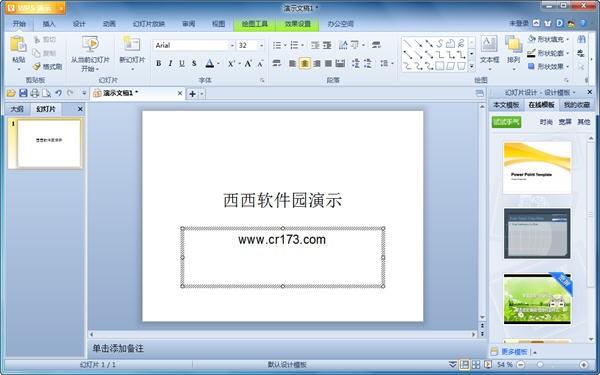The image size is (600, 375).
Task: Open the green Drawing Tools tab
Action: [254, 24]
